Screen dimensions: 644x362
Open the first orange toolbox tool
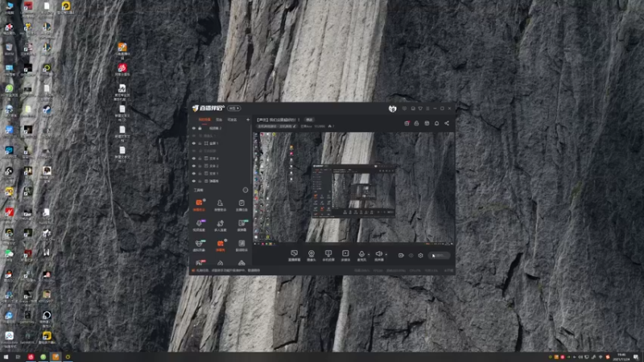(199, 205)
